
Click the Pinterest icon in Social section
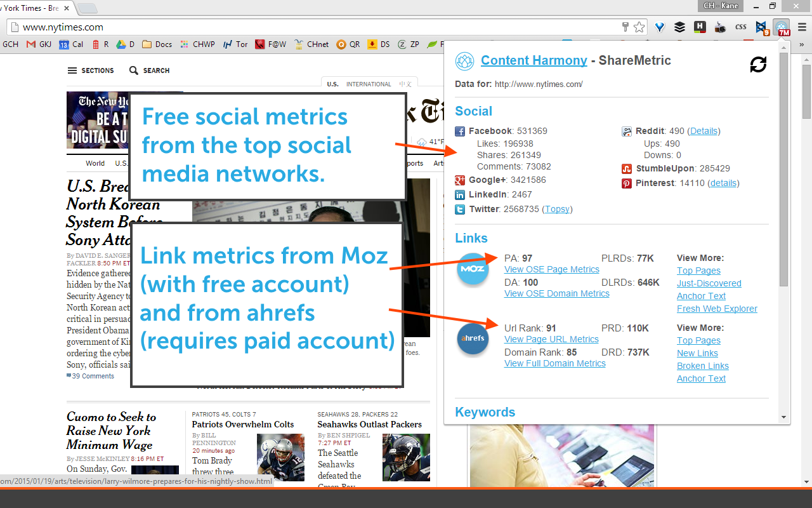626,184
